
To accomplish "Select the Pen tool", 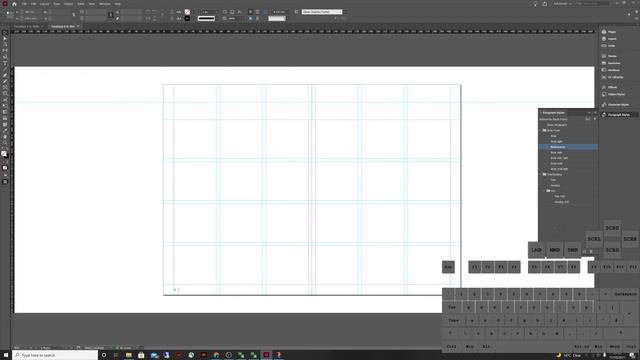I will pyautogui.click(x=5, y=75).
